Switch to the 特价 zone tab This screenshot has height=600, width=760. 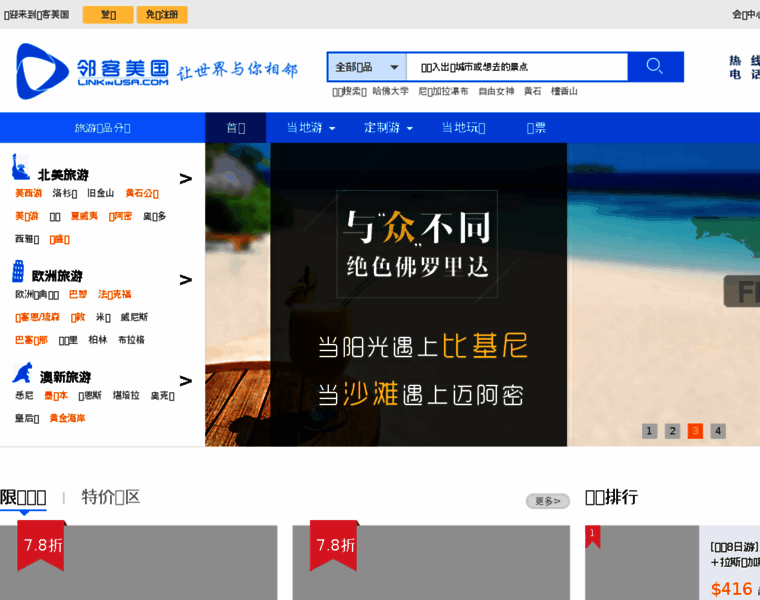(x=110, y=497)
